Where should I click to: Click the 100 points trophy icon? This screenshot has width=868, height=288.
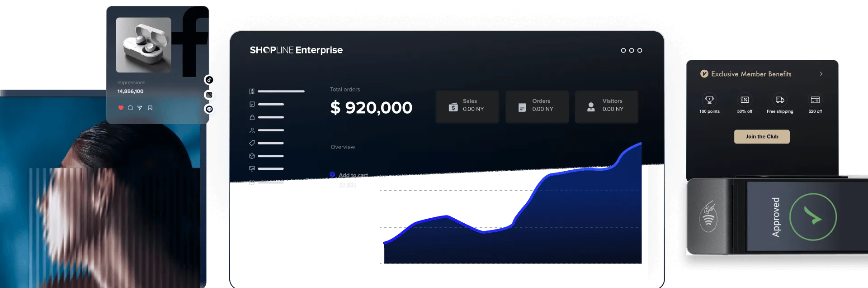[x=709, y=100]
